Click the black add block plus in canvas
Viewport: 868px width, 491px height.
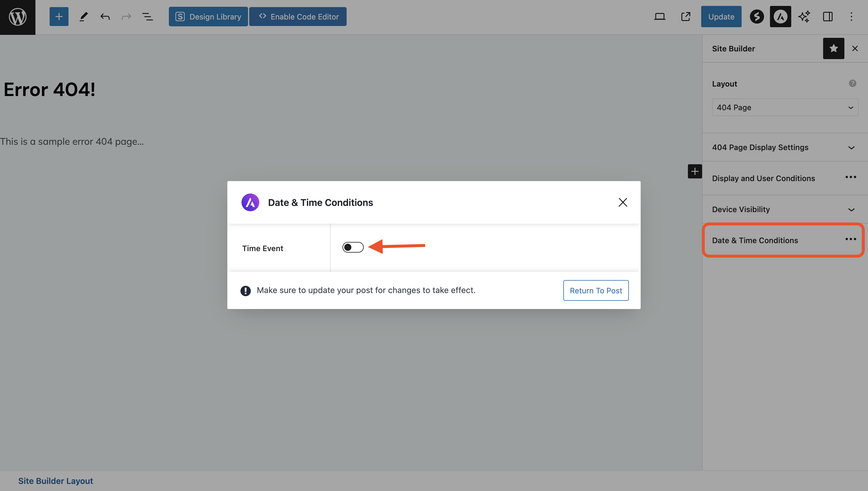click(x=695, y=171)
